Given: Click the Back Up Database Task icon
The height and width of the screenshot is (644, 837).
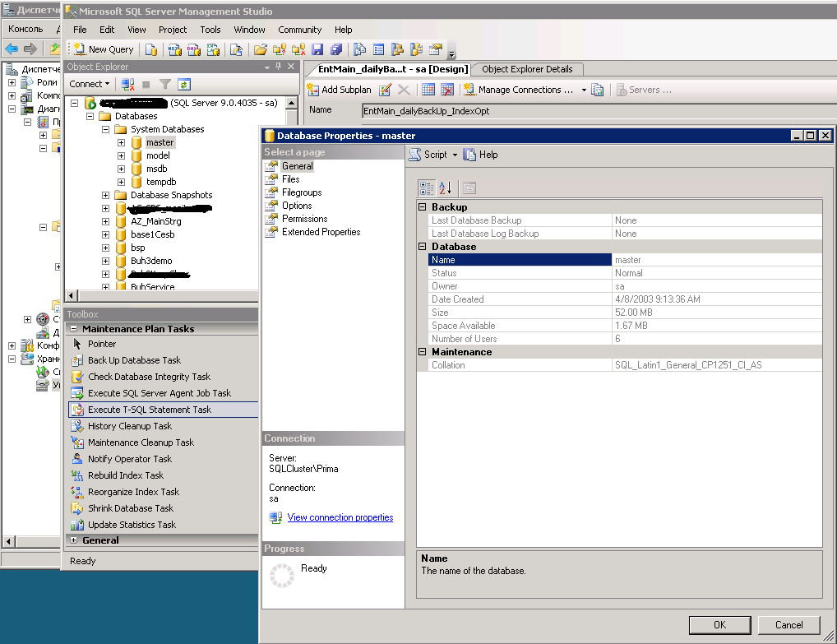Looking at the screenshot, I should click(76, 360).
